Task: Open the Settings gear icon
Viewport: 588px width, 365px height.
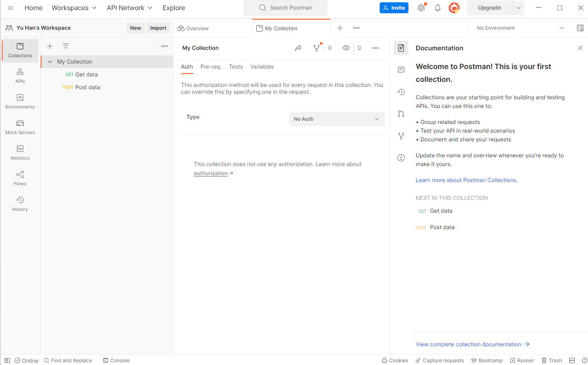Action: (x=421, y=8)
